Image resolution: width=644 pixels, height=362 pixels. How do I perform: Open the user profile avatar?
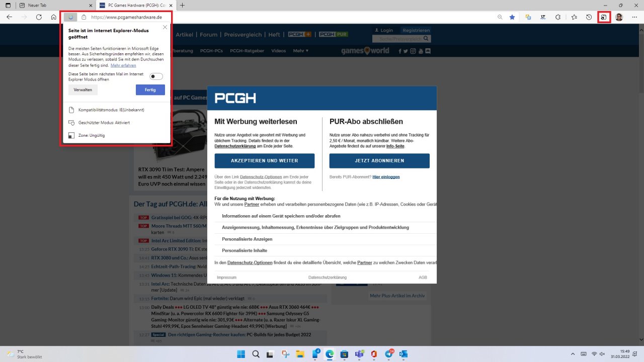619,17
